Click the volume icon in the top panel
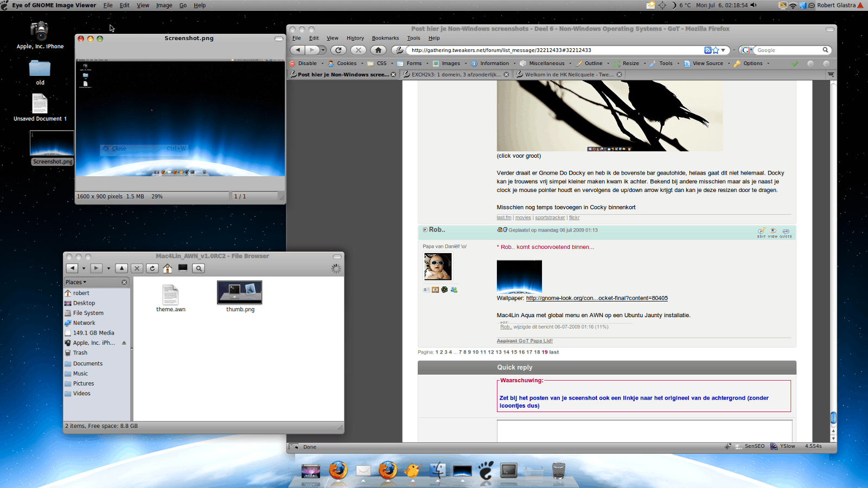The height and width of the screenshot is (488, 868). click(x=754, y=5)
